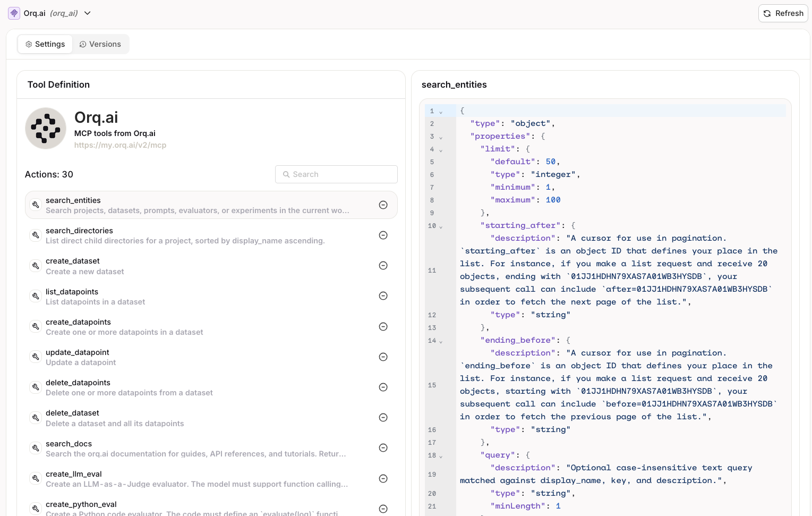Select the search_docs action row
Screen dimensions: 812x516
pos(211,448)
